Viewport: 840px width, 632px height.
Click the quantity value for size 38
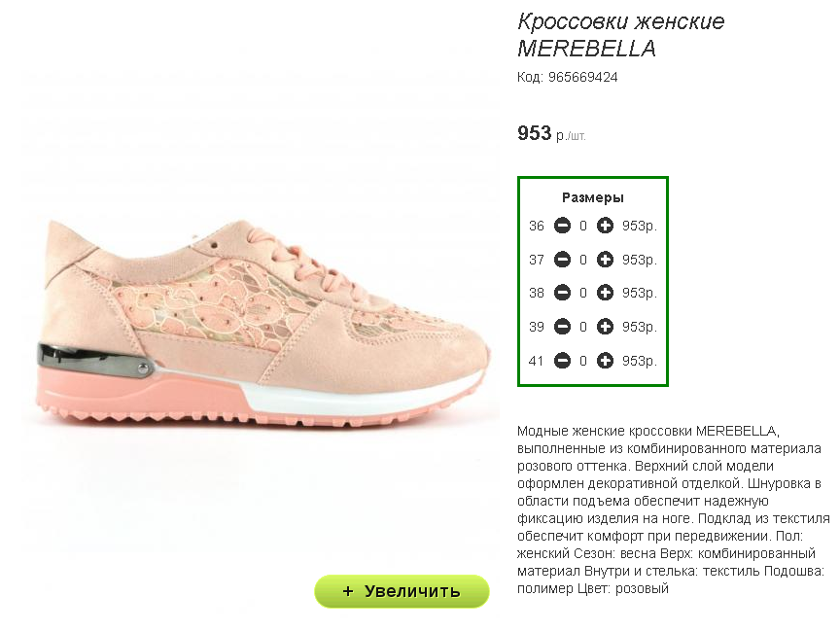pyautogui.click(x=583, y=293)
